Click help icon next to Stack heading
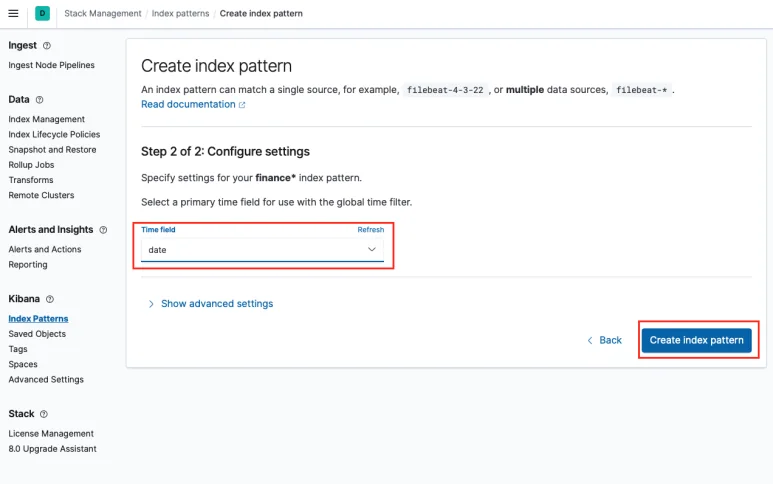The image size is (773, 484). point(44,414)
